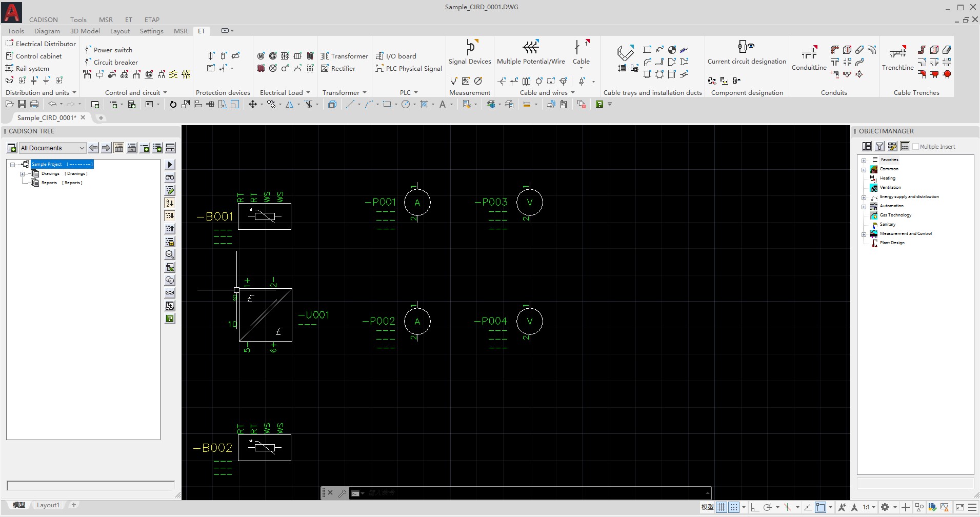Enable the Multiple Insert checkbox
980x517 pixels.
point(915,147)
